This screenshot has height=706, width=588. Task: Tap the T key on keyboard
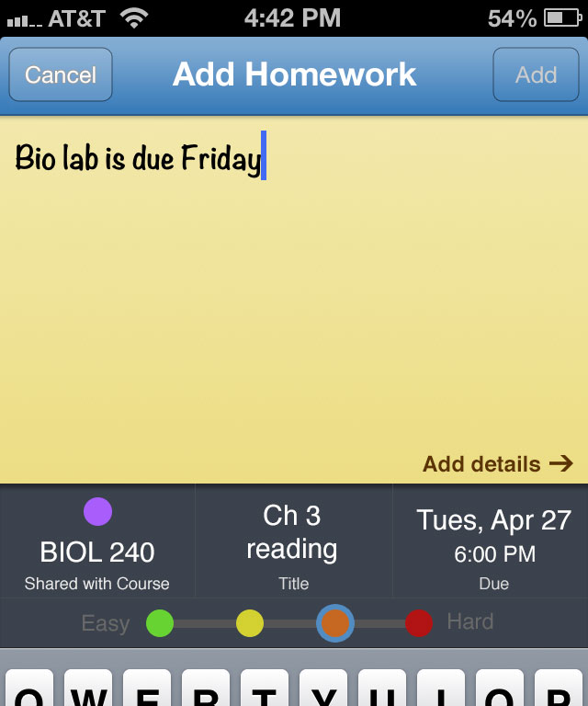point(265,688)
